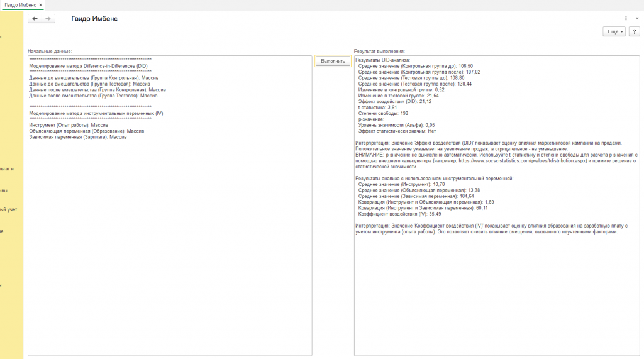The image size is (644, 359).
Task: Click result 'Коэффициент воздействия (IV): 35,49'
Action: (399, 214)
